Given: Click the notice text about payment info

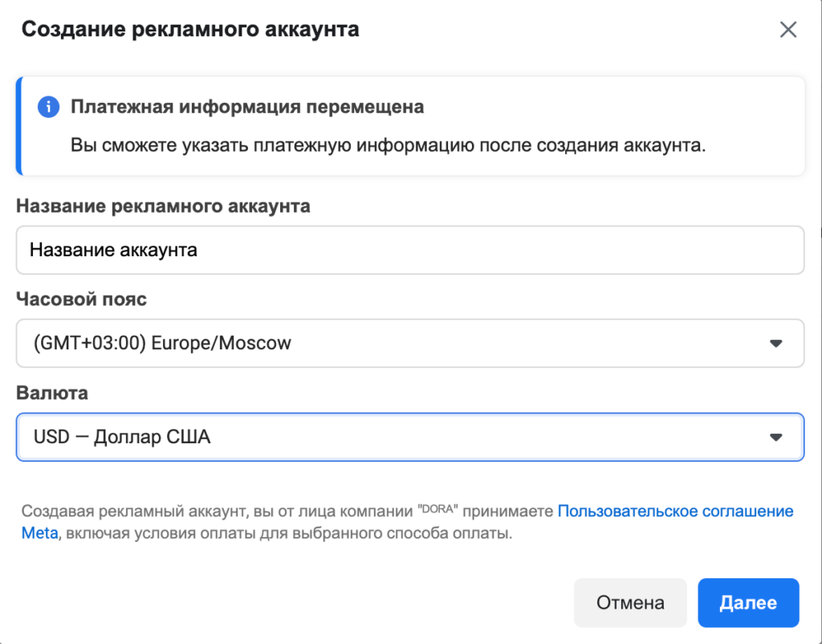Looking at the screenshot, I should pos(388,146).
